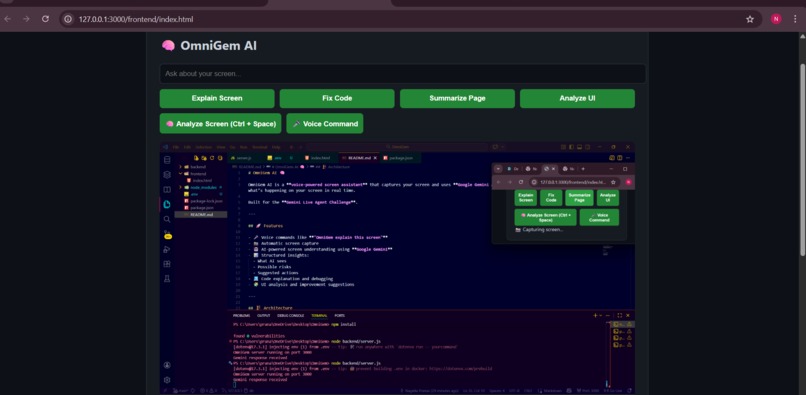Open the captured screen preview image
This screenshot has height=395, width=806.
click(397, 268)
